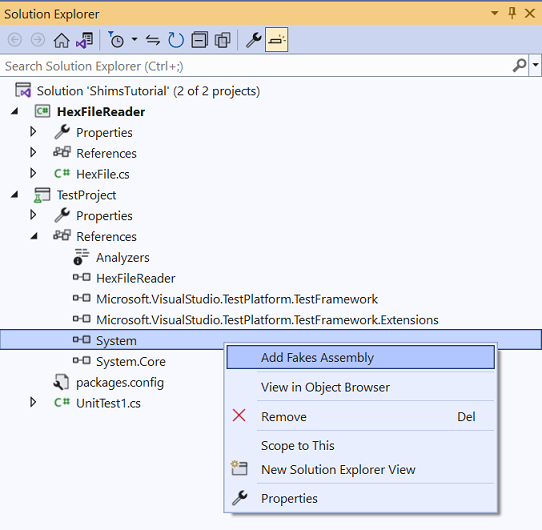542x530 pixels.
Task: Select Solution 'ShimsTutorial' root node
Action: [148, 91]
